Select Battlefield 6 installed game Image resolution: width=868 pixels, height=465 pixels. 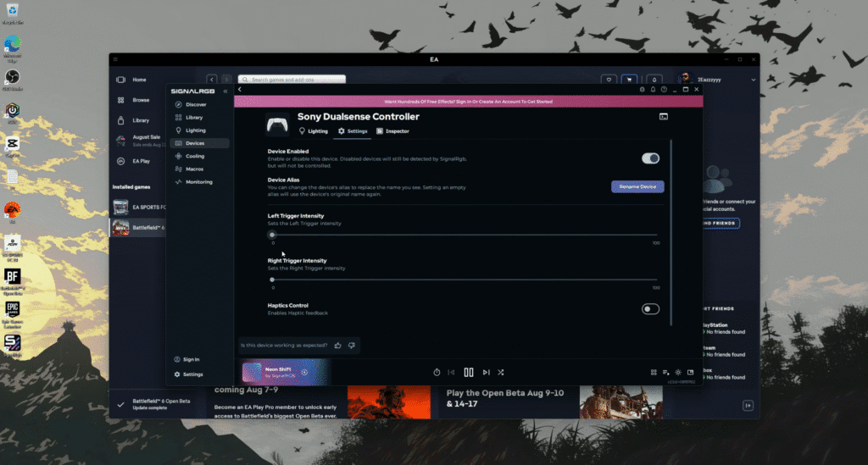138,228
